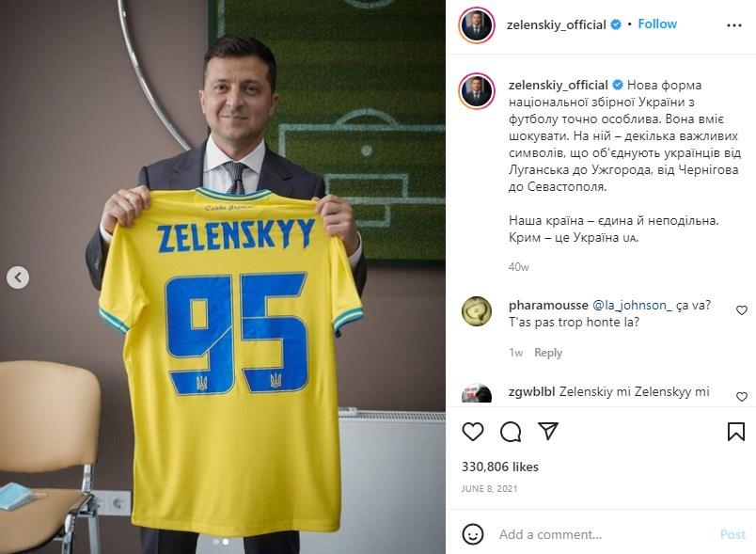
Task: Click the Post comment button
Action: 732,534
